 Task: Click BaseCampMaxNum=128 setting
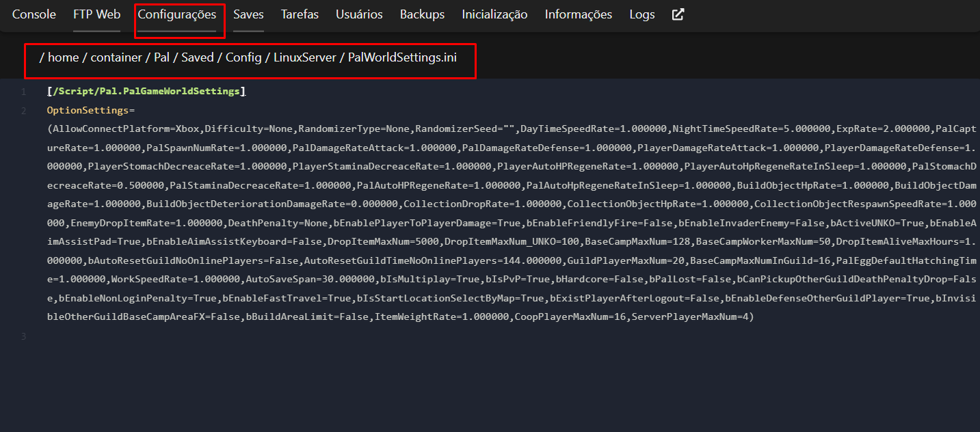(636, 242)
